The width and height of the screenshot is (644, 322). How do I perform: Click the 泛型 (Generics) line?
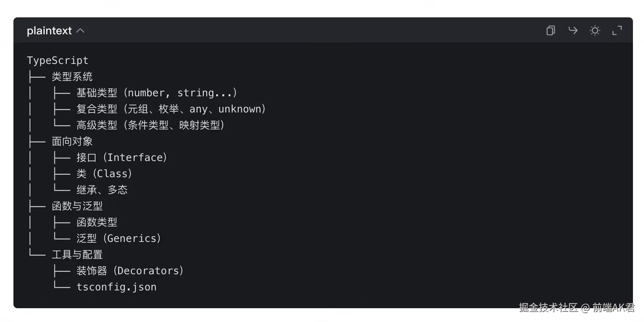(119, 238)
